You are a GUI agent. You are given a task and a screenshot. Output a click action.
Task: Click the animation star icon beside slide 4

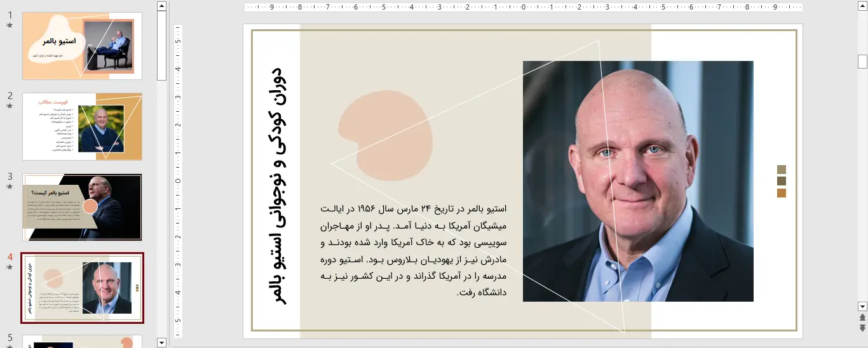coord(10,267)
